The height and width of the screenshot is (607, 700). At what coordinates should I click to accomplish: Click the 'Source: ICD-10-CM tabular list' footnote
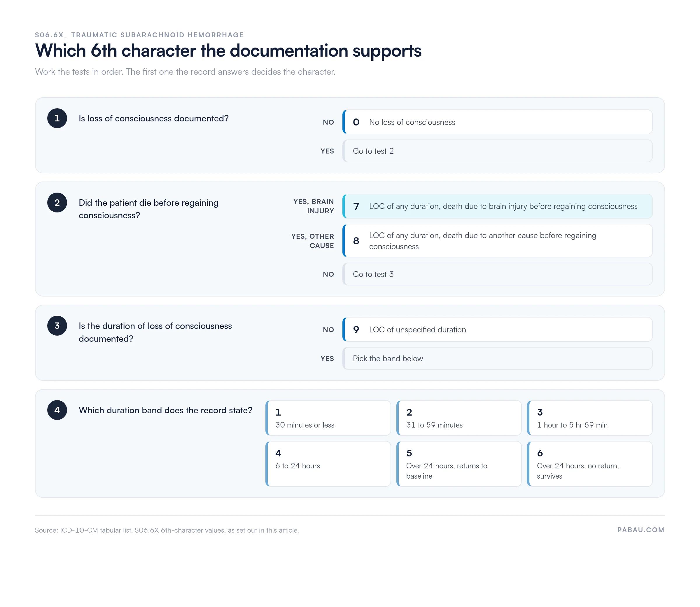click(x=167, y=530)
